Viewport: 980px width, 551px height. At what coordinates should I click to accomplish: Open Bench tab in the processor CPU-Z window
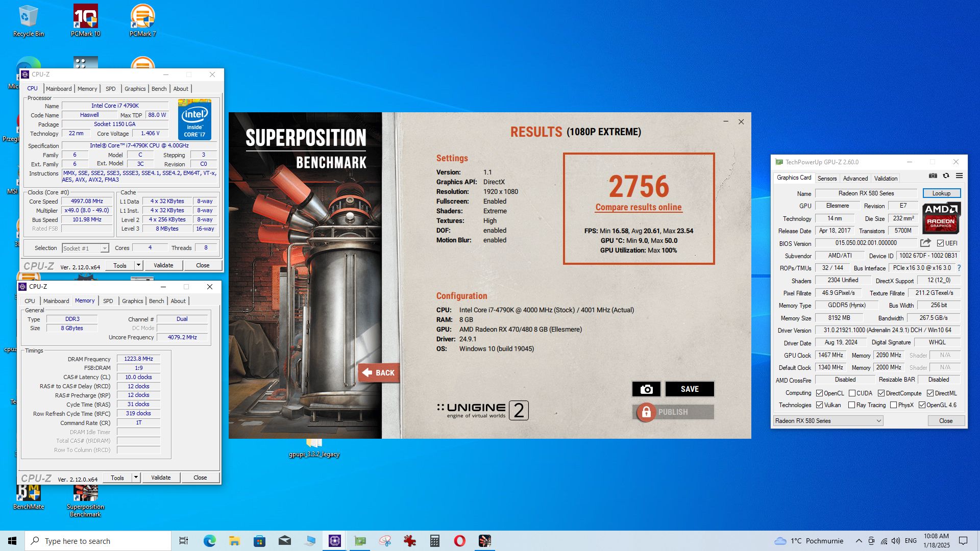pos(159,89)
